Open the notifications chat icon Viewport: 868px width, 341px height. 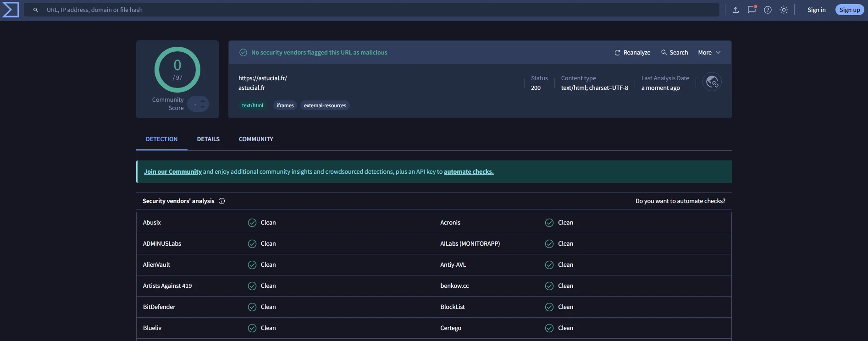(752, 10)
